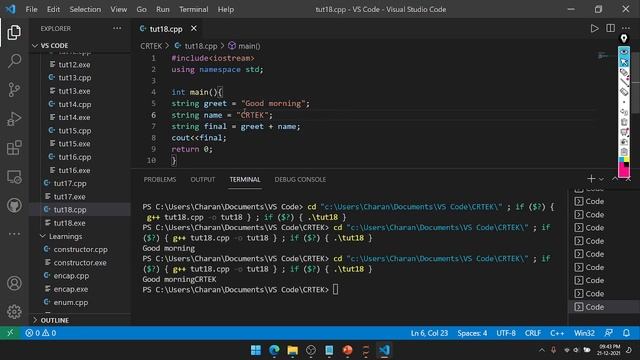This screenshot has height=360, width=640.
Task: Run the code with play button
Action: coord(594,29)
